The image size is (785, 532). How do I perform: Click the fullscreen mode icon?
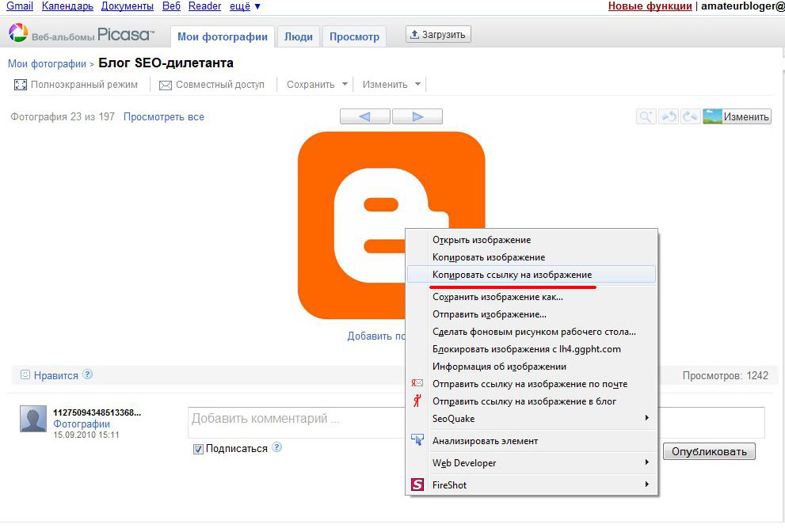(21, 85)
